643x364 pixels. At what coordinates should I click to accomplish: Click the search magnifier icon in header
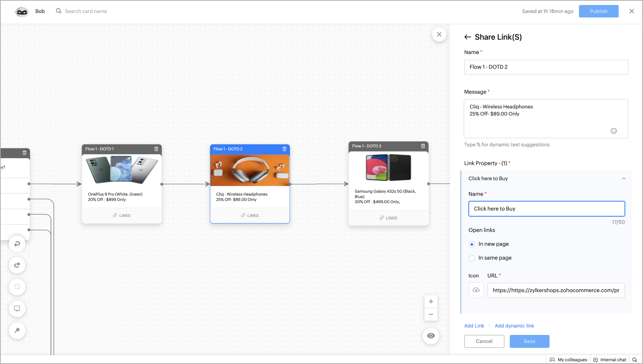click(x=59, y=11)
